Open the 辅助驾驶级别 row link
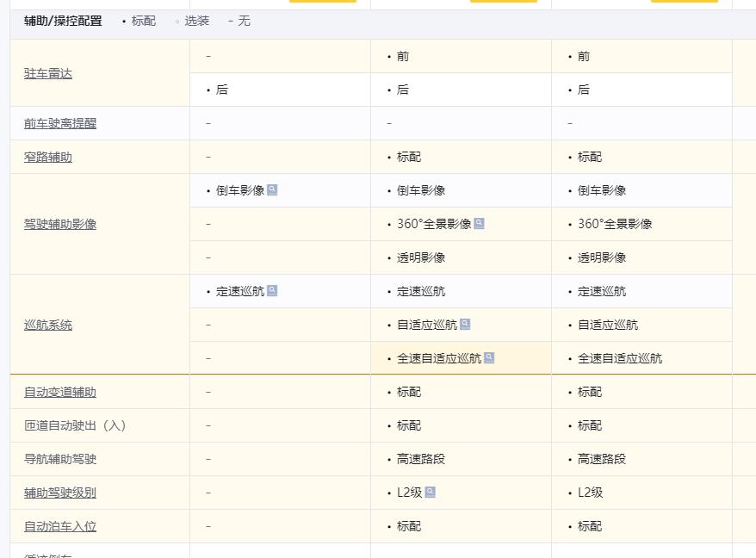 point(60,493)
